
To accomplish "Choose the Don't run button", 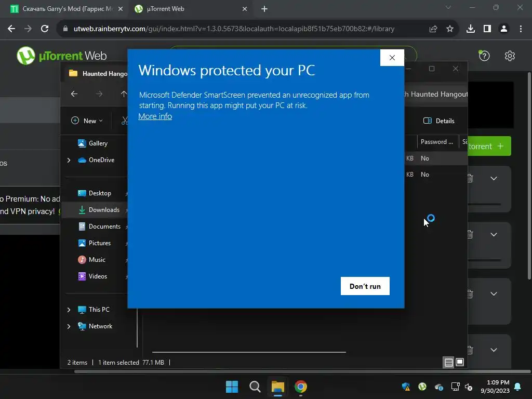I will tap(365, 286).
